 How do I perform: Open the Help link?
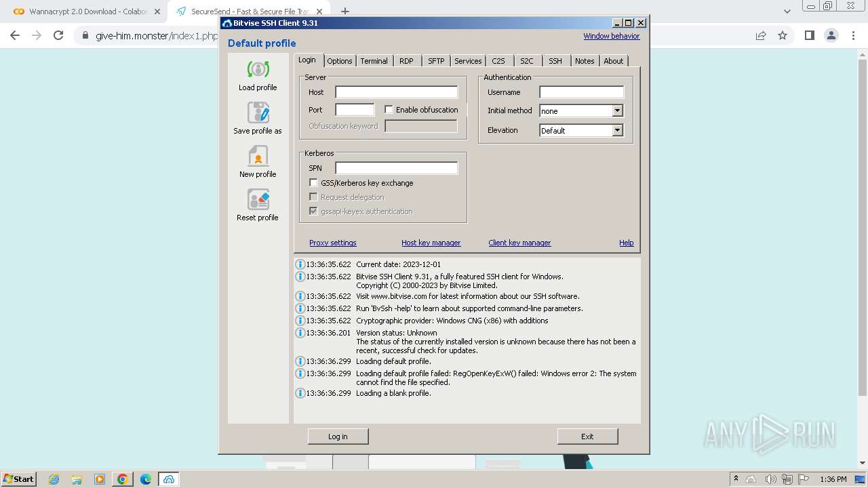[626, 243]
